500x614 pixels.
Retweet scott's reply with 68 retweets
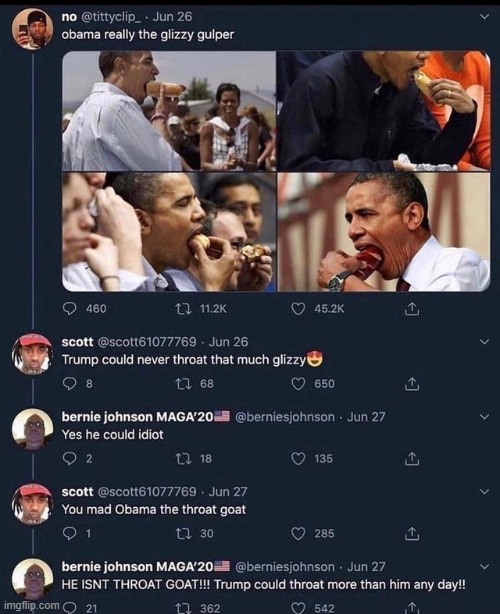pos(183,384)
